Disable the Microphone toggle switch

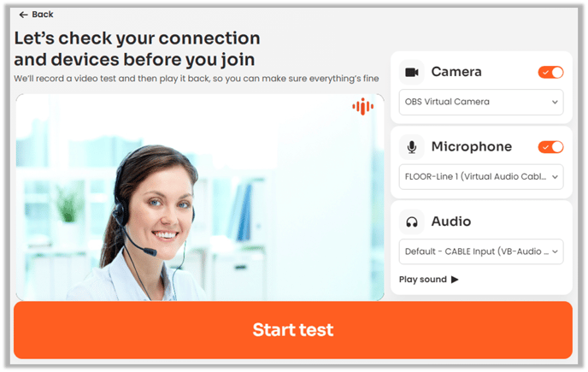click(x=550, y=147)
